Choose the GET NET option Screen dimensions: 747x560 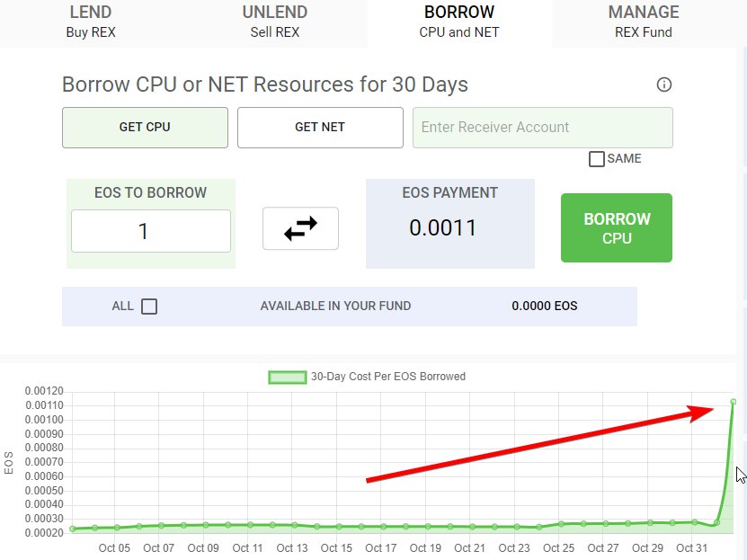point(320,128)
